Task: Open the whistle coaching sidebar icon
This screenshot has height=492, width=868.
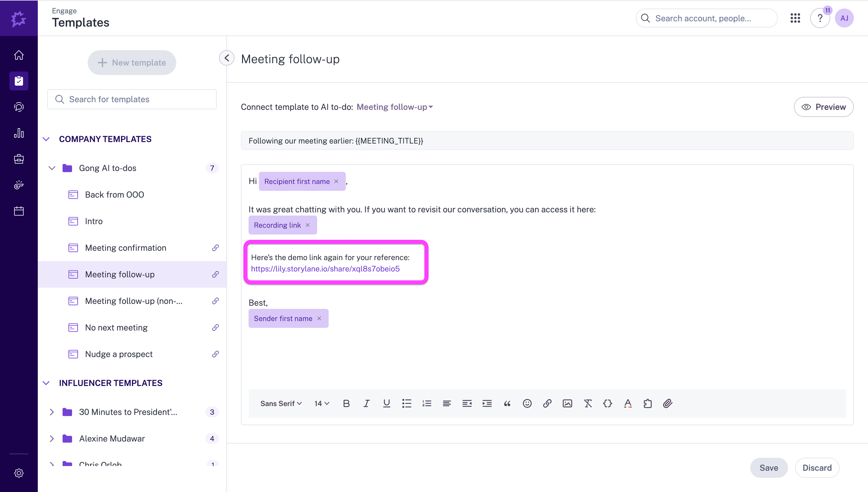Action: click(19, 185)
